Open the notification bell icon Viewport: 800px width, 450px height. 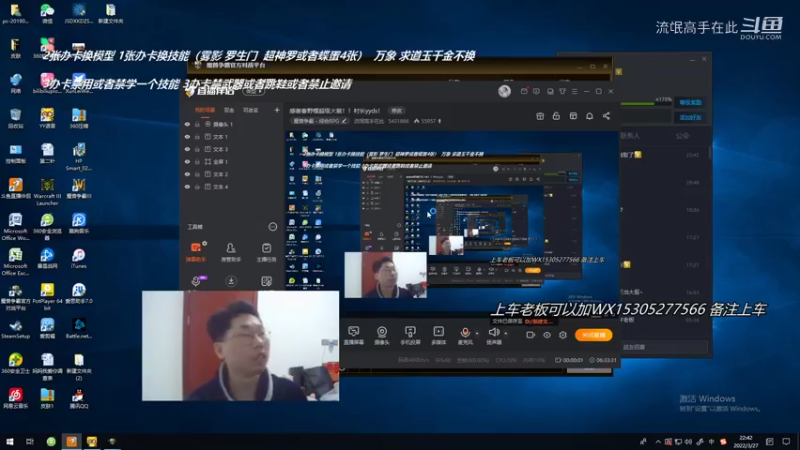[589, 116]
